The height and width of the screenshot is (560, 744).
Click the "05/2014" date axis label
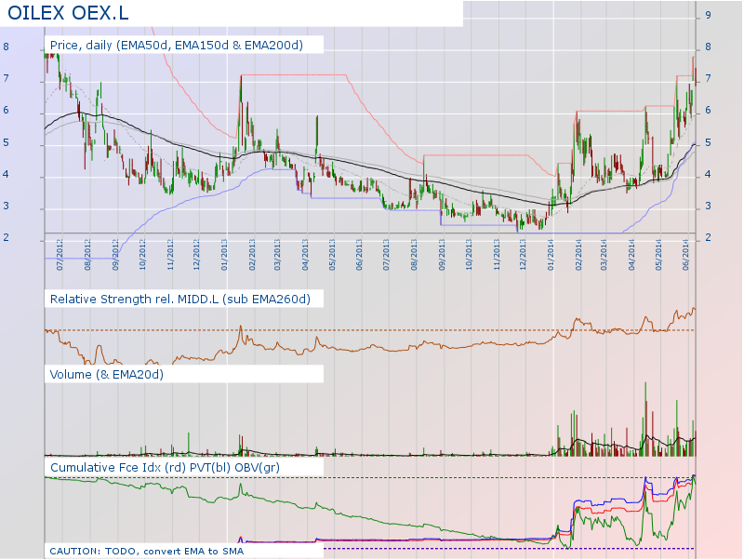pyautogui.click(x=658, y=255)
